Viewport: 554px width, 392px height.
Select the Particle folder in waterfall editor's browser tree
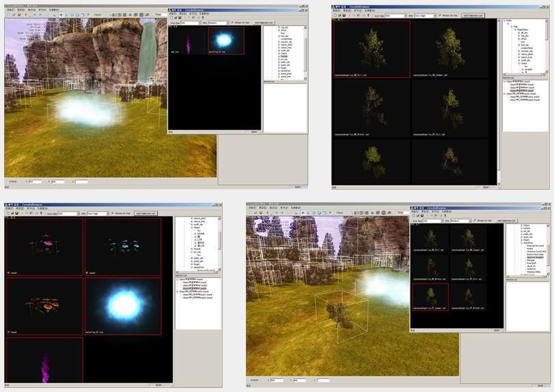pyautogui.click(x=283, y=56)
